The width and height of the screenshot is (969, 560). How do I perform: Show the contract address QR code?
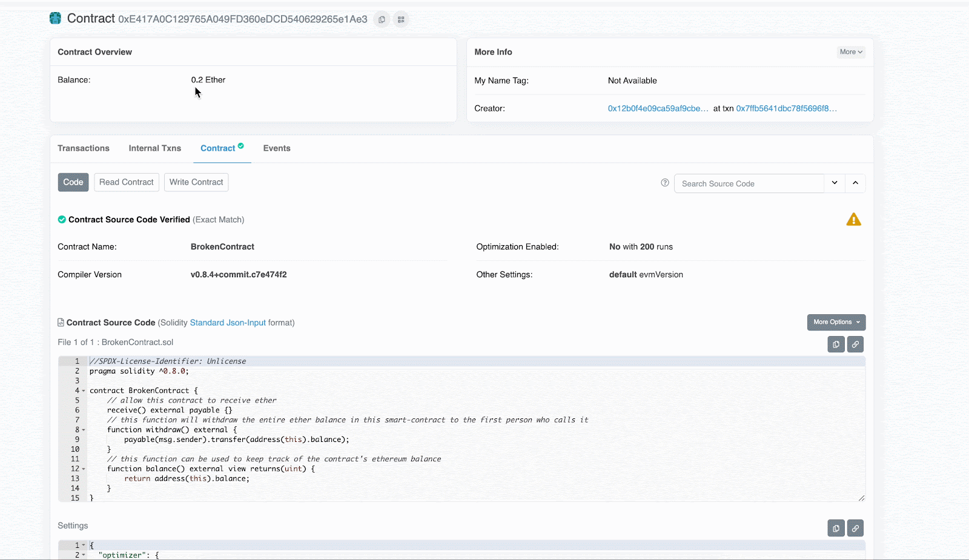401,19
